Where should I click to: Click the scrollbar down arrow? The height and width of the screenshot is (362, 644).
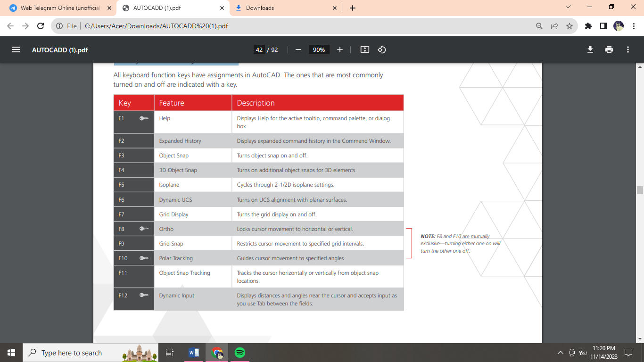click(x=640, y=339)
